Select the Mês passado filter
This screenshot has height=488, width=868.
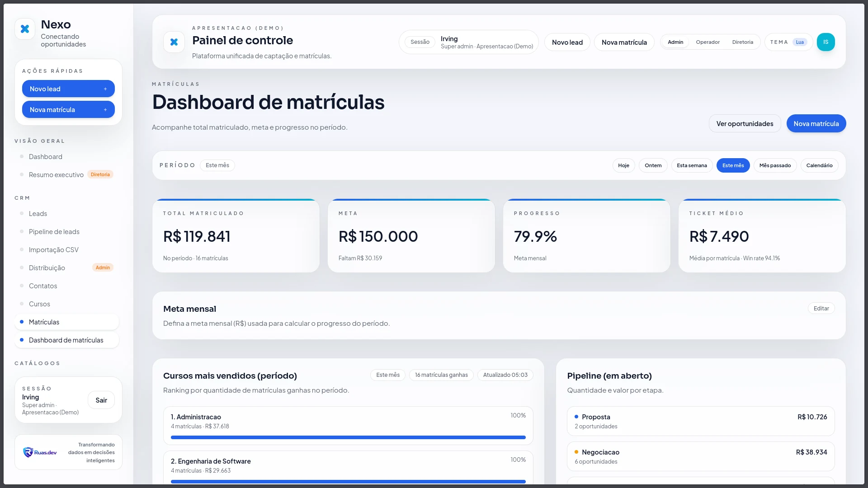click(x=775, y=165)
